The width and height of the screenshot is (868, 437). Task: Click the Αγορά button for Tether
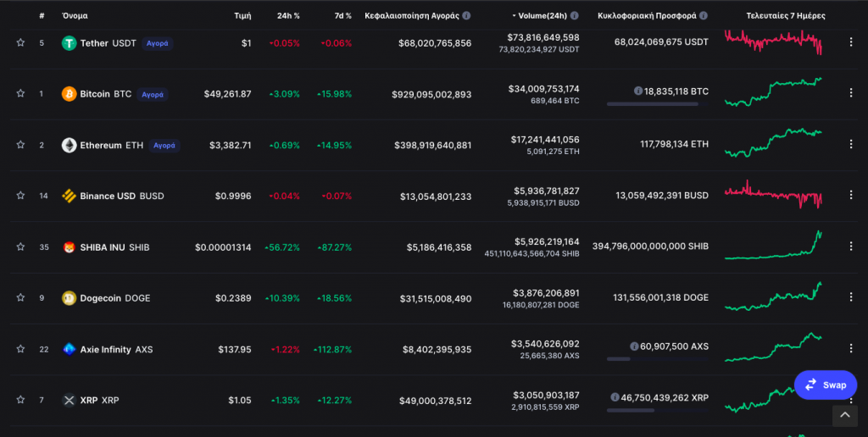(x=157, y=43)
